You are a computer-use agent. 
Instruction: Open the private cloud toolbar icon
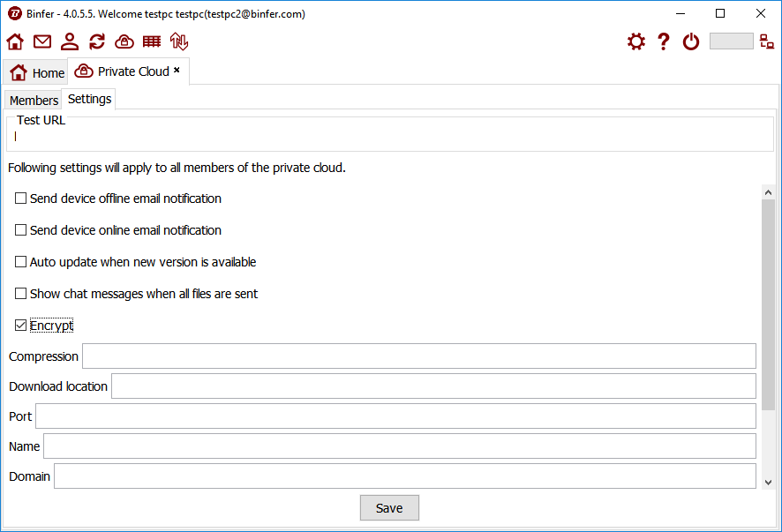pyautogui.click(x=124, y=41)
